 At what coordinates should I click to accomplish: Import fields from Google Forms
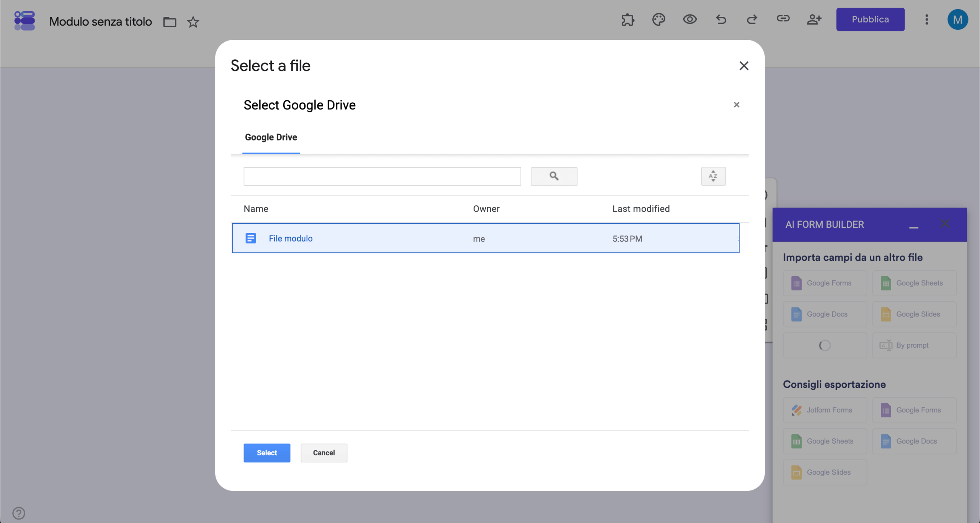click(825, 283)
